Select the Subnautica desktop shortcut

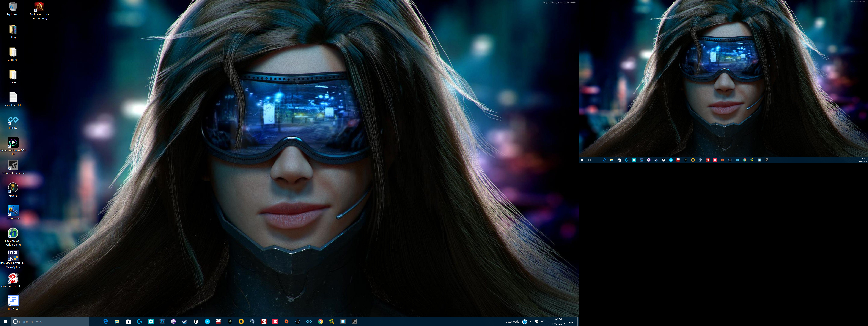pos(13,212)
